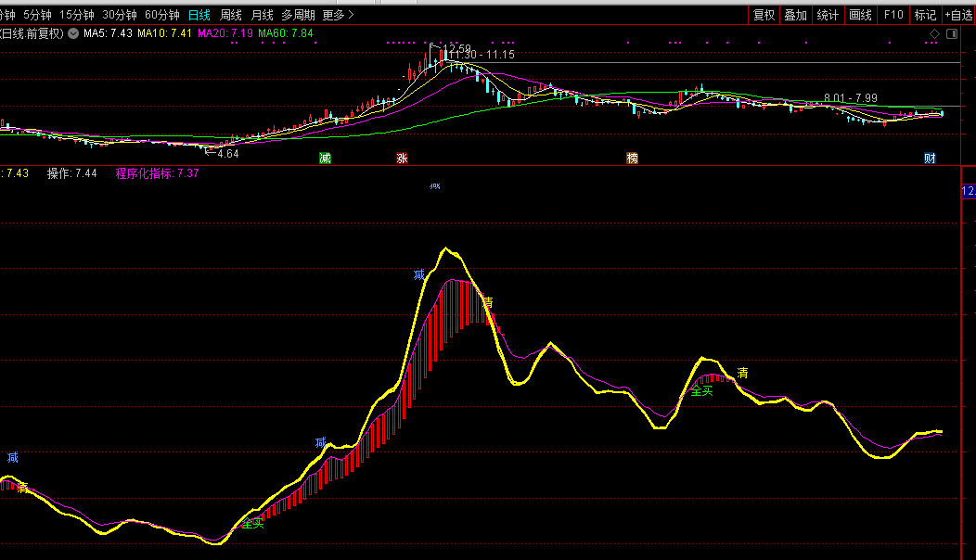Viewport: 976px width, 560px height.
Task: Click the blue 财 event marker icon
Action: click(930, 158)
